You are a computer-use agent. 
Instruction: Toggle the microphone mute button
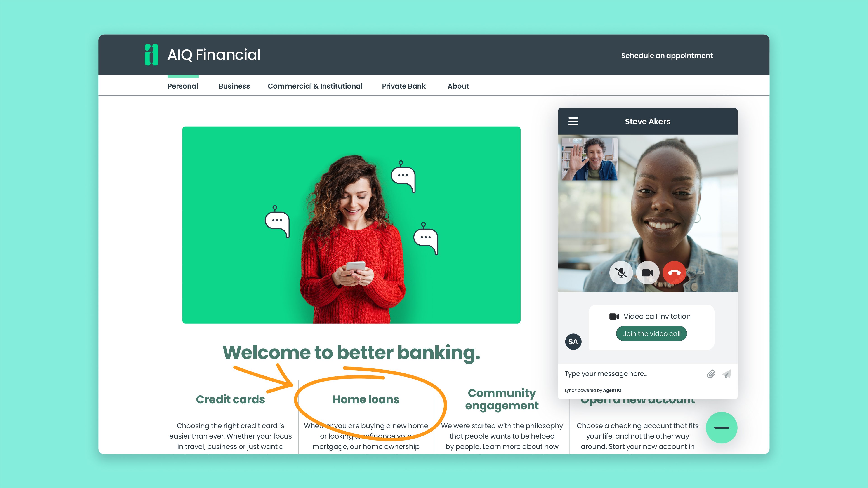click(621, 272)
